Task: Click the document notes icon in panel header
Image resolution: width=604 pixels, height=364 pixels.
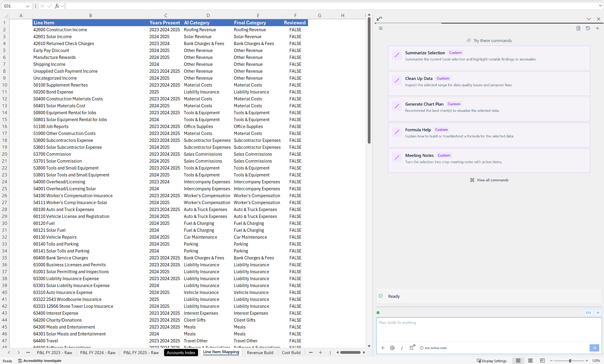Action: click(578, 28)
